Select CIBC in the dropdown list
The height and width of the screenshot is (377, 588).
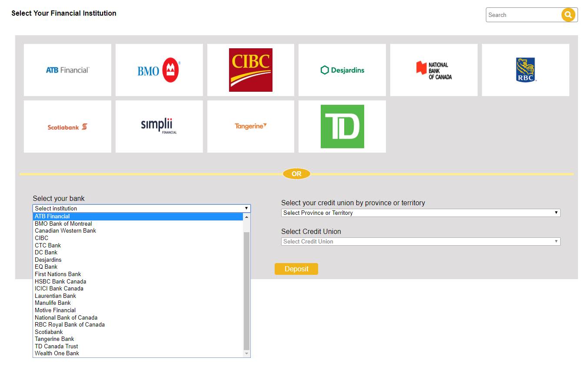[x=138, y=238]
